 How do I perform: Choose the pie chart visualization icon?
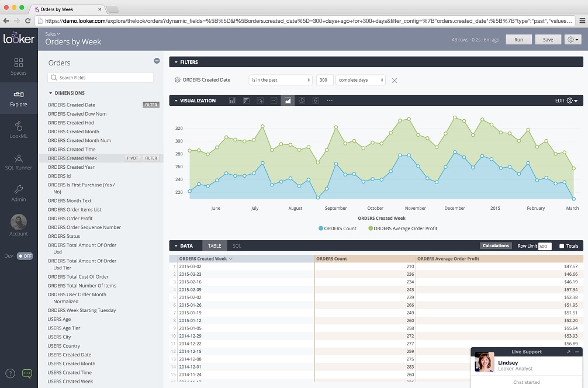coord(302,101)
